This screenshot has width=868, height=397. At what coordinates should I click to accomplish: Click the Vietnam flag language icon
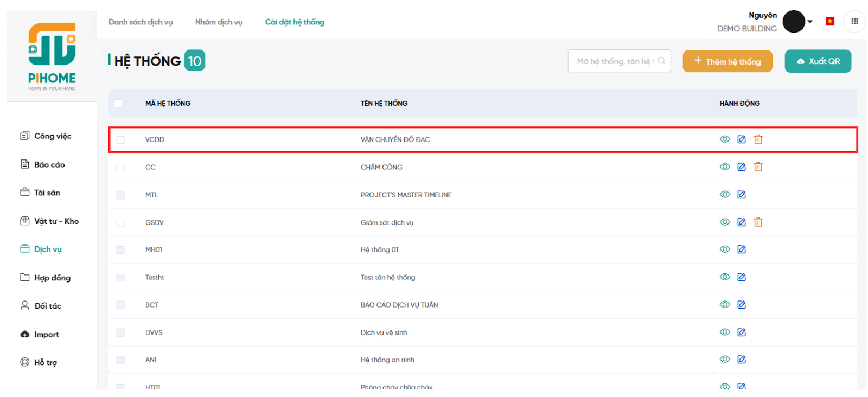click(829, 22)
